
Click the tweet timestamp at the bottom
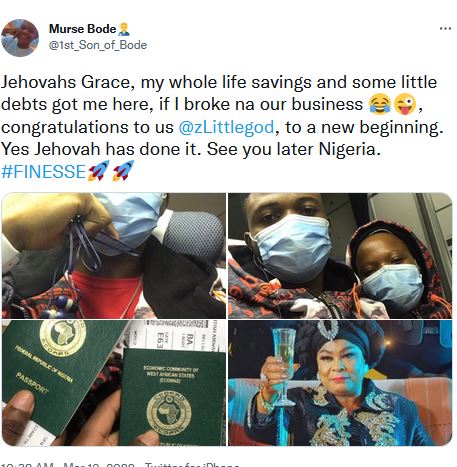pyautogui.click(x=27, y=465)
